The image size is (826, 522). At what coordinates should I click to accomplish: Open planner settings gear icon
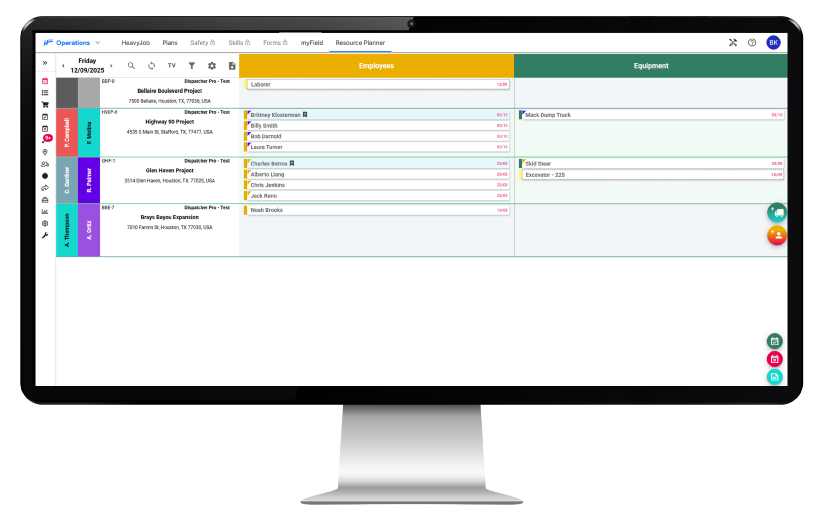coord(212,65)
